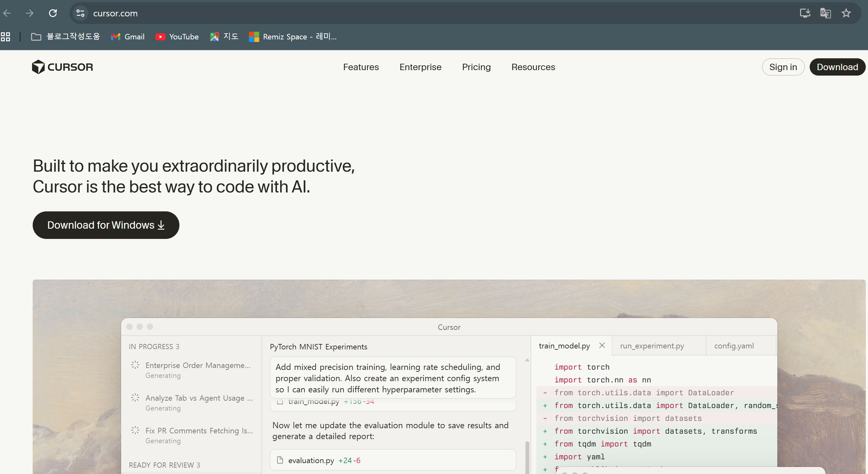868x474 pixels.
Task: Switch to the run_experiment.py tab
Action: point(652,346)
